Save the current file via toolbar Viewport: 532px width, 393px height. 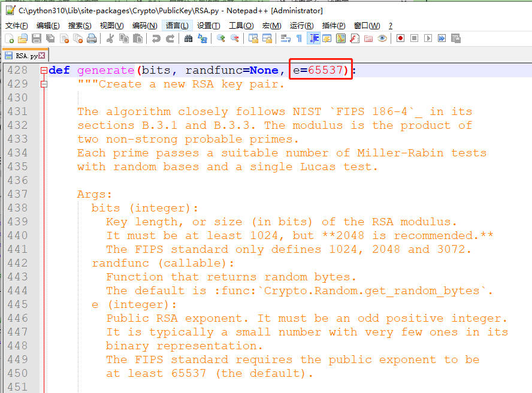point(37,39)
